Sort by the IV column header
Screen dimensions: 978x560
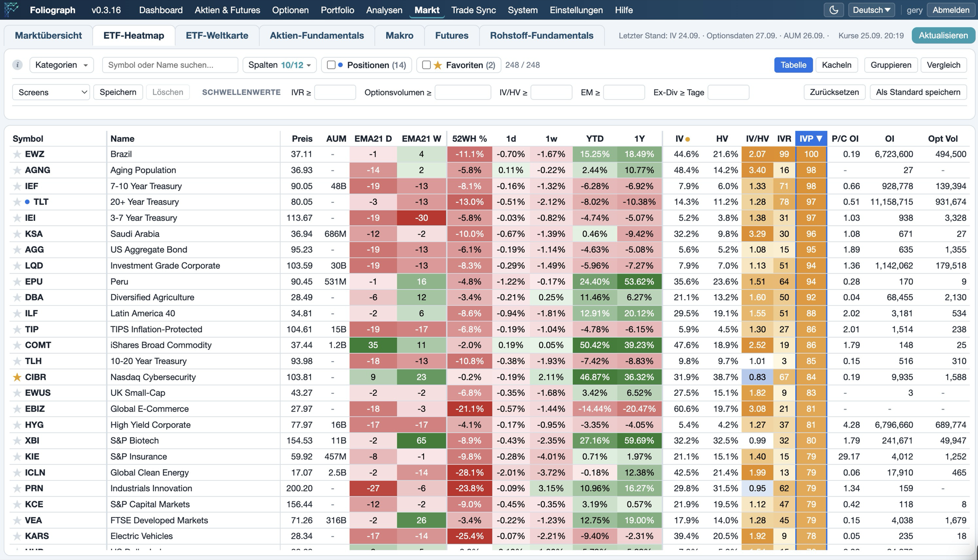click(x=682, y=139)
